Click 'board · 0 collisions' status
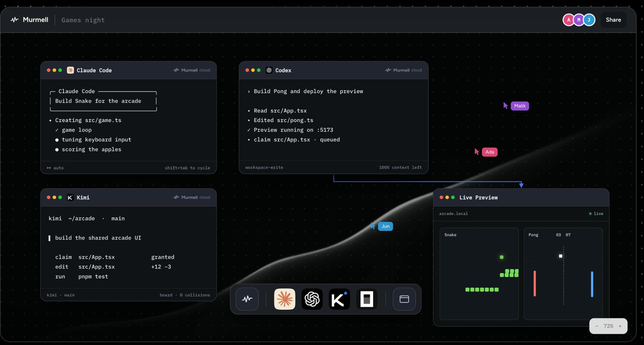 [185, 295]
